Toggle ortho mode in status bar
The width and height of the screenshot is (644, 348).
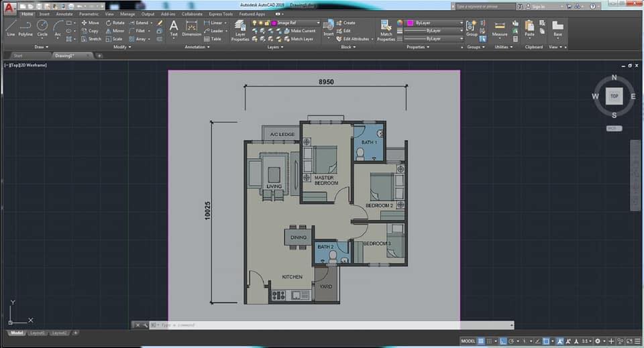click(503, 341)
